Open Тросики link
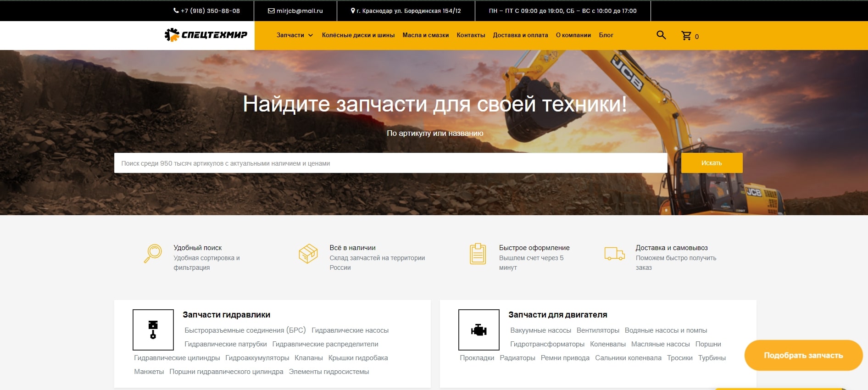This screenshot has width=868, height=390. pyautogui.click(x=680, y=358)
